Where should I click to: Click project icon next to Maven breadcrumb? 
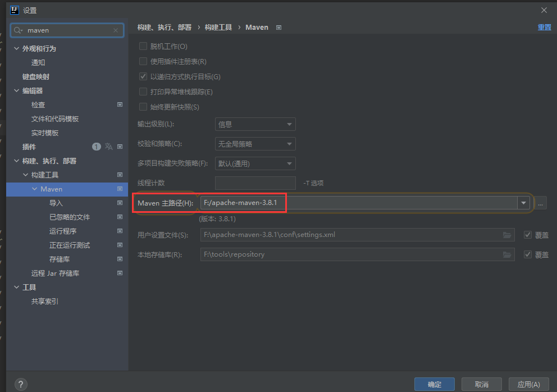[279, 28]
